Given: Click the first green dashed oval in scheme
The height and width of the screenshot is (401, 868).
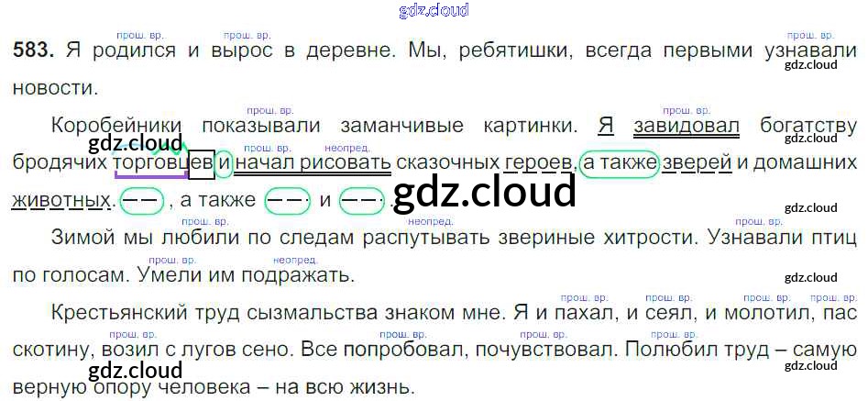Looking at the screenshot, I should click(142, 199).
